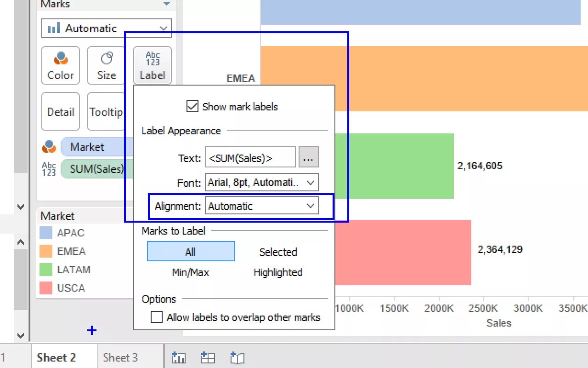This screenshot has width=588, height=368.
Task: Click the Sales axis title
Action: [498, 323]
